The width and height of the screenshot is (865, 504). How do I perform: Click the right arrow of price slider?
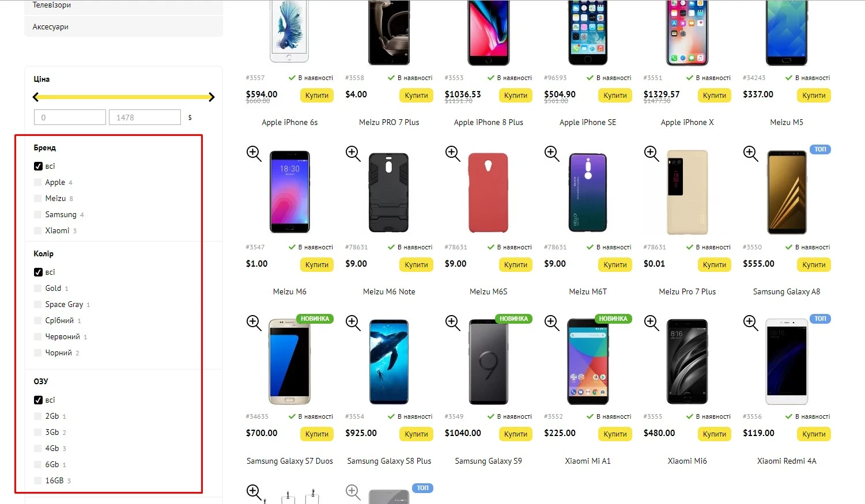coord(211,97)
